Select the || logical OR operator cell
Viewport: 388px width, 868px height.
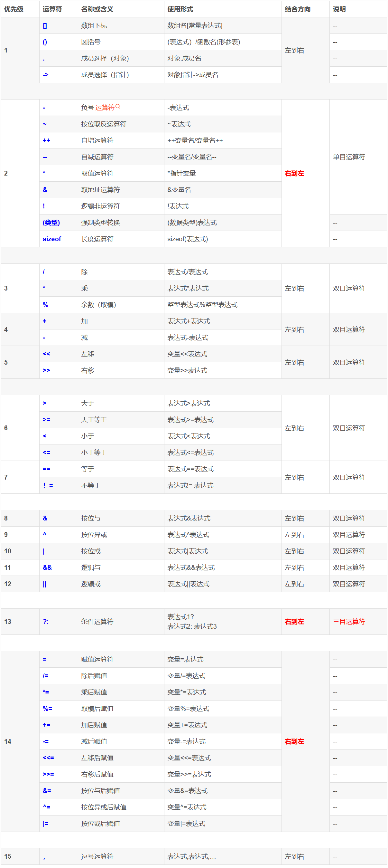pyautogui.click(x=59, y=584)
